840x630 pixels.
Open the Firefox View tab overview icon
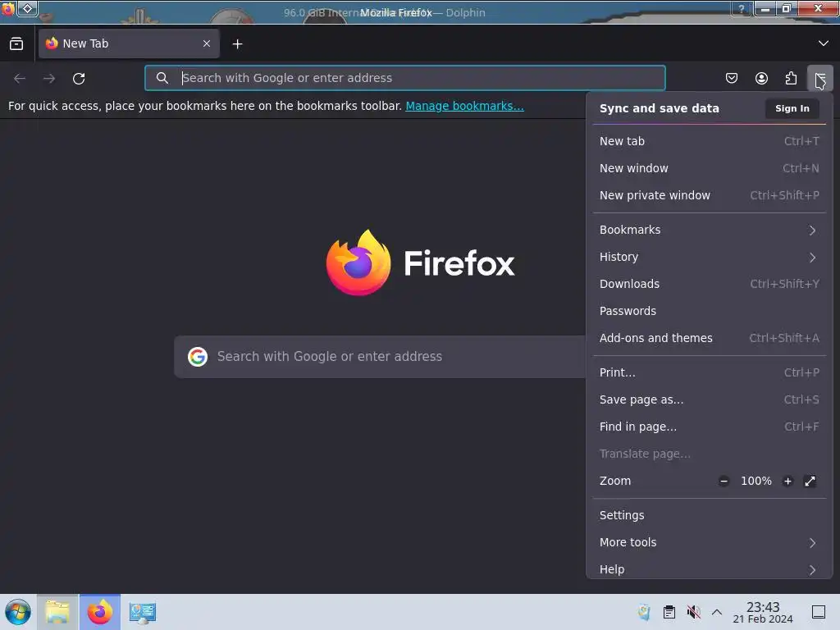(x=16, y=44)
